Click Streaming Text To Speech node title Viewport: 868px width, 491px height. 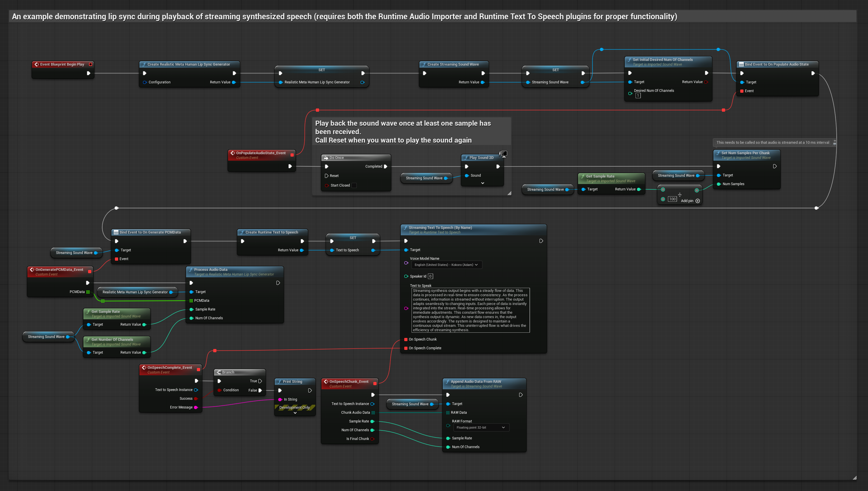pos(440,228)
